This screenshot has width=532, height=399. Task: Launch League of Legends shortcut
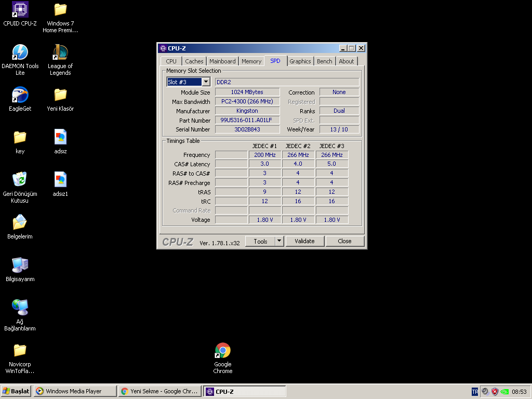(60, 52)
